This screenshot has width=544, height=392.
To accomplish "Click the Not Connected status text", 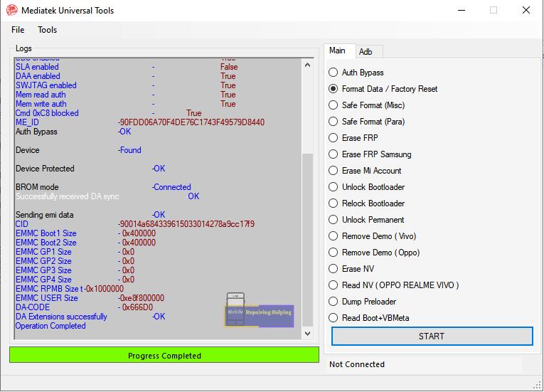I will tap(357, 364).
